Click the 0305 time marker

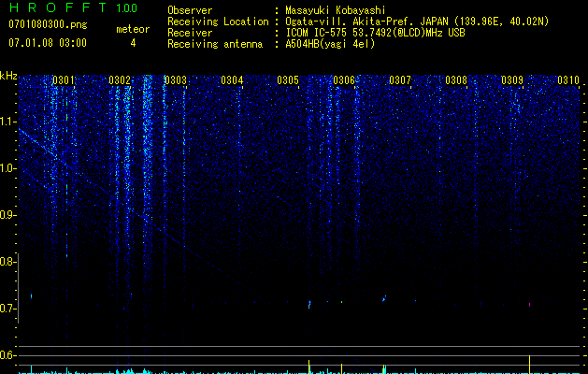tap(288, 80)
